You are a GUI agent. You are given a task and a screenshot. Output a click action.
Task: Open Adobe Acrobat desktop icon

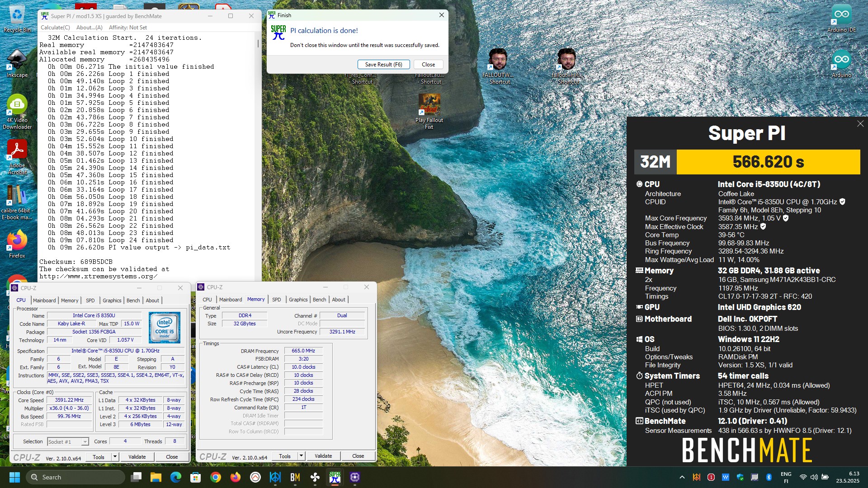pos(17,157)
